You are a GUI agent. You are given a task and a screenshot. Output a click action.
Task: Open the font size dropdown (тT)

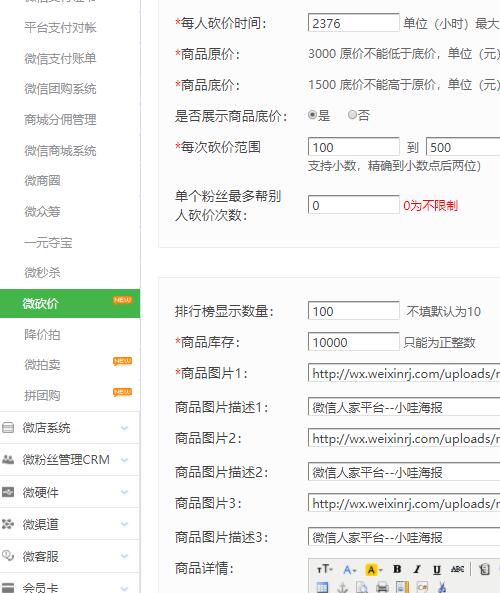(x=325, y=569)
